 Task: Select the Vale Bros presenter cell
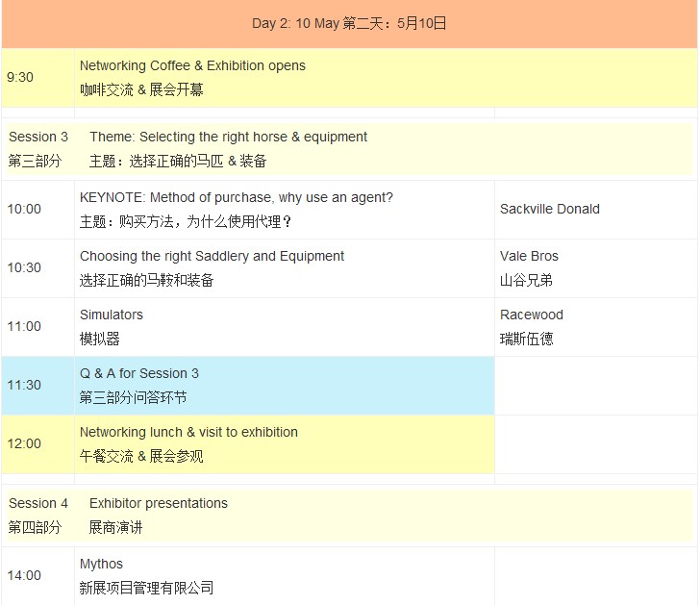(529, 267)
